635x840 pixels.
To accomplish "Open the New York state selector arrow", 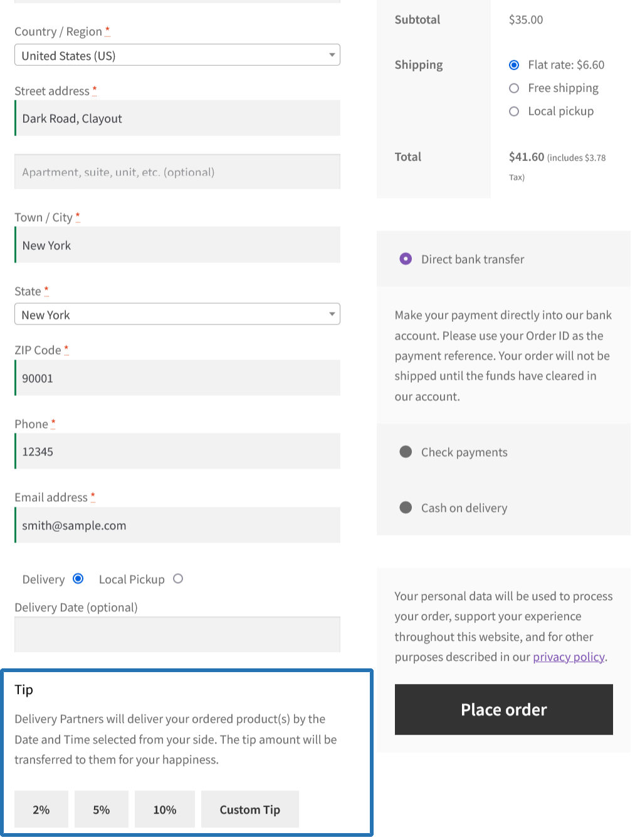I will pyautogui.click(x=333, y=314).
